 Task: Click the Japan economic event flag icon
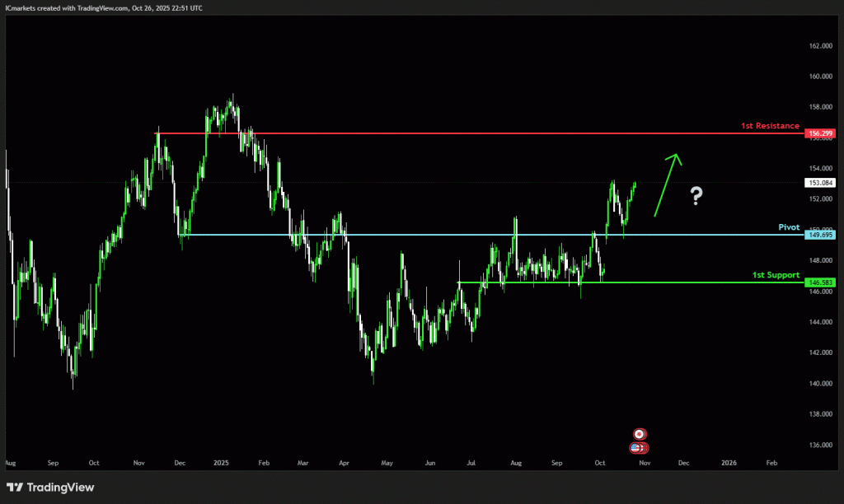tap(639, 434)
